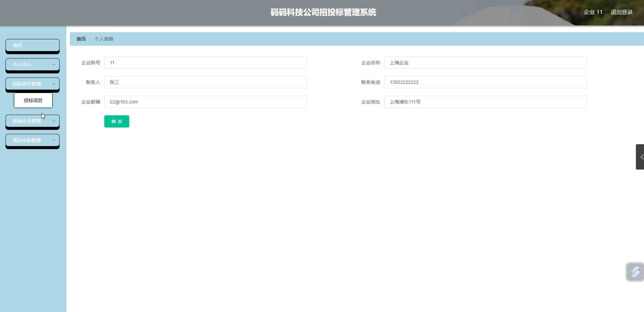
Task: Go to 首页 via breadcrumb
Action: 81,39
